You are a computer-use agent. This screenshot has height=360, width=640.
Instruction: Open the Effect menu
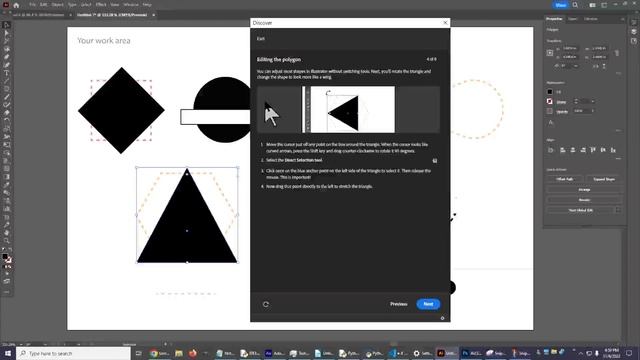101,5
